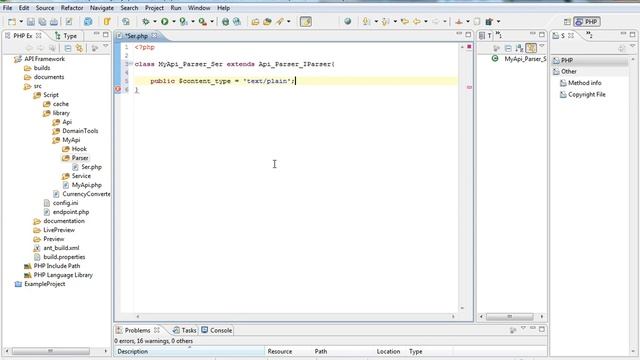This screenshot has width=640, height=360.
Task: Click the Print toolbar icon
Action: pos(53,22)
